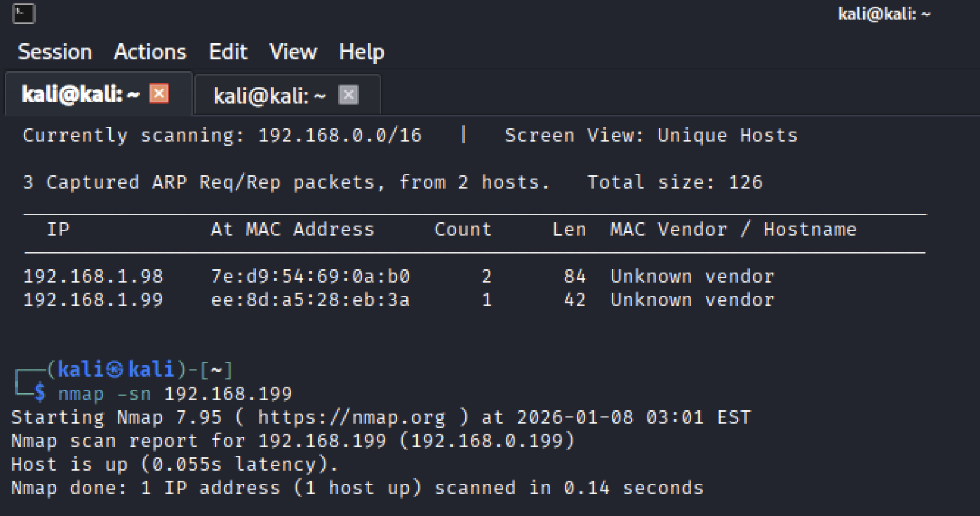Click the kali@kali window title text
Image resolution: width=980 pixels, height=516 pixels.
click(884, 14)
